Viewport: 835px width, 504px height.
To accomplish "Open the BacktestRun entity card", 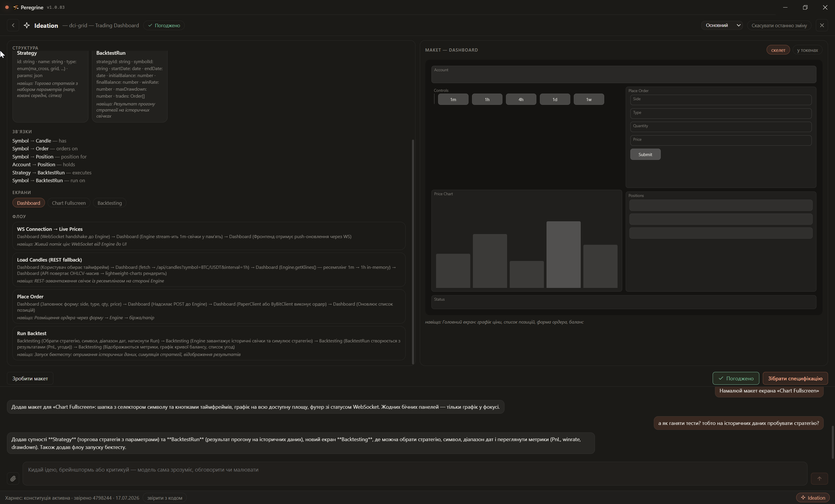I will (x=129, y=86).
